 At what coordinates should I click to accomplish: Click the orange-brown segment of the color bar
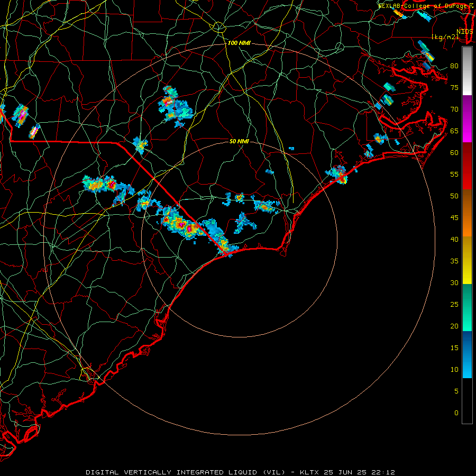click(x=467, y=213)
